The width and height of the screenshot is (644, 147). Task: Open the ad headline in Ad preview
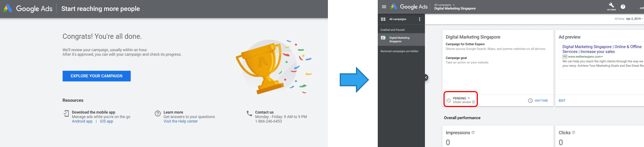[602, 49]
